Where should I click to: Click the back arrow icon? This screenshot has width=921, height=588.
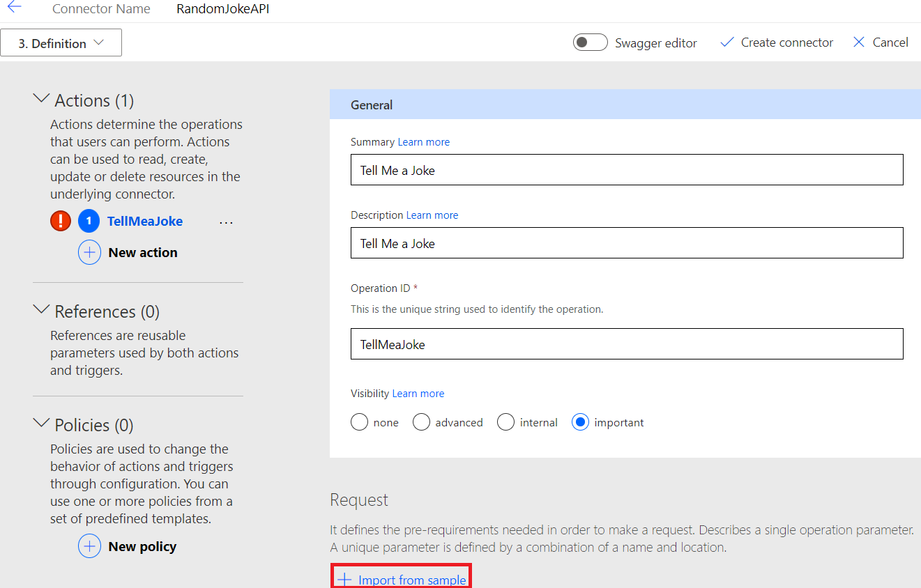click(x=15, y=8)
